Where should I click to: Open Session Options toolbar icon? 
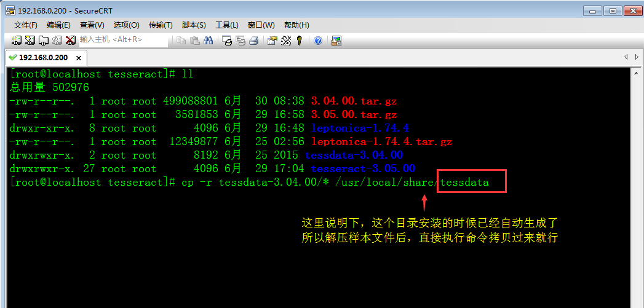(x=272, y=40)
